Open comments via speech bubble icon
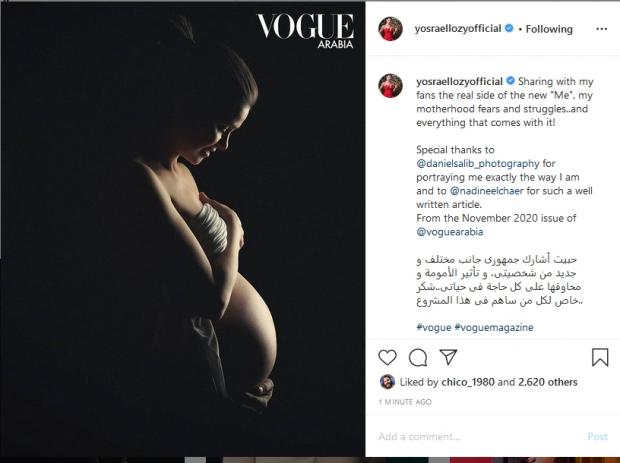 [x=418, y=358]
